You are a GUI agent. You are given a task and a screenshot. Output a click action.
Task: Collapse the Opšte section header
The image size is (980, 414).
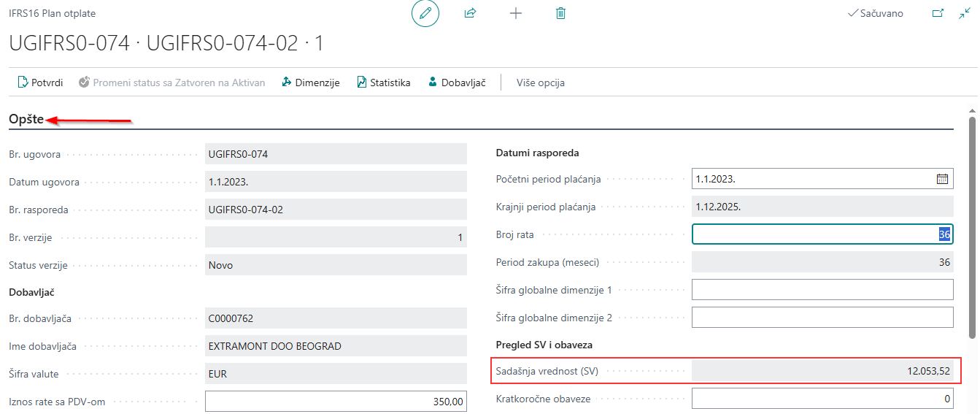pos(26,119)
